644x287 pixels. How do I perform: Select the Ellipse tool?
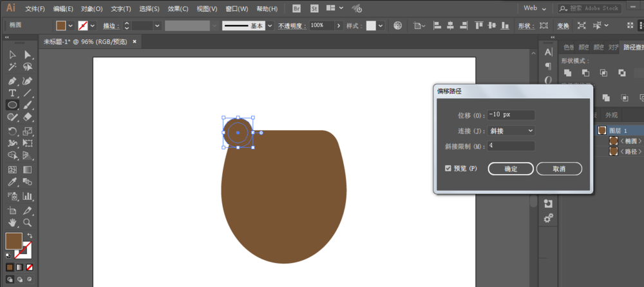[12, 105]
